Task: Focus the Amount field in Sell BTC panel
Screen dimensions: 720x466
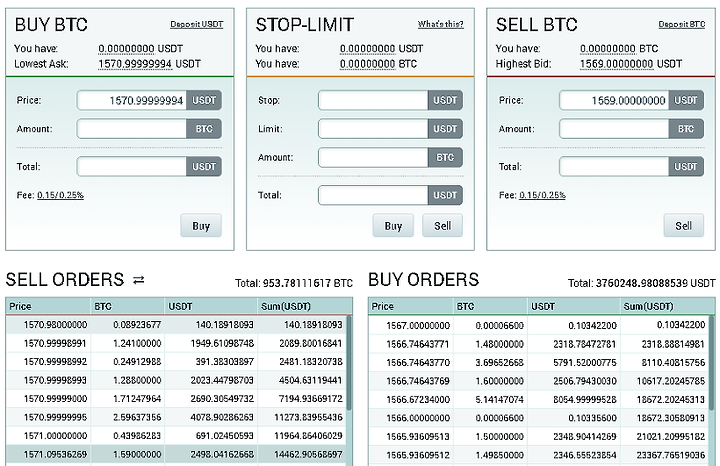Action: [614, 129]
